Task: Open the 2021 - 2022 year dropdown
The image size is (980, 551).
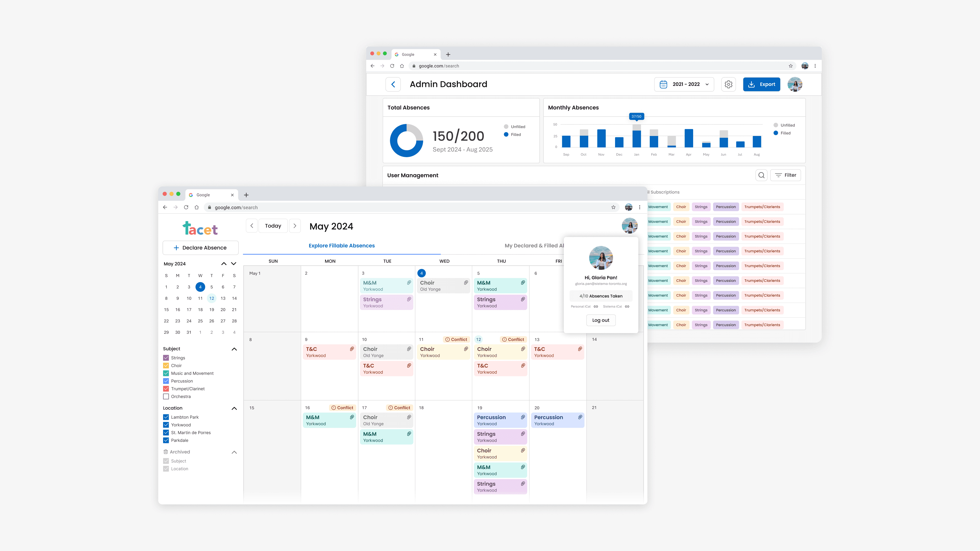Action: (x=684, y=84)
